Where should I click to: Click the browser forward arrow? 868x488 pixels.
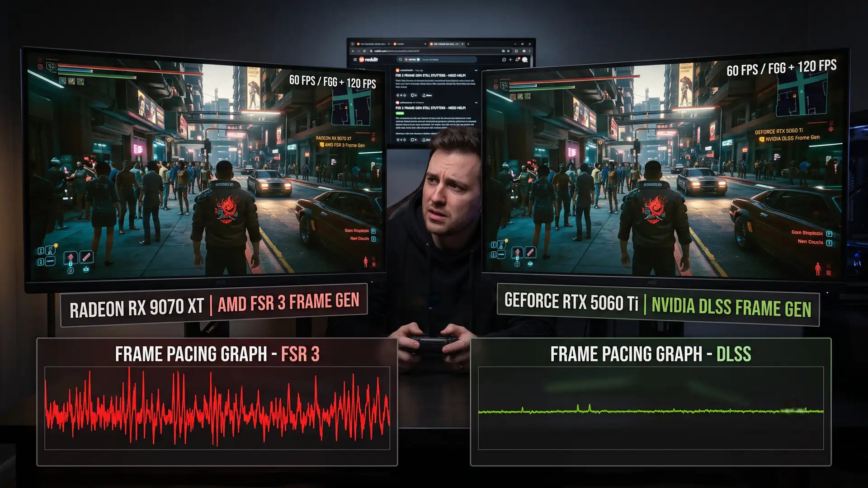pyautogui.click(x=359, y=51)
